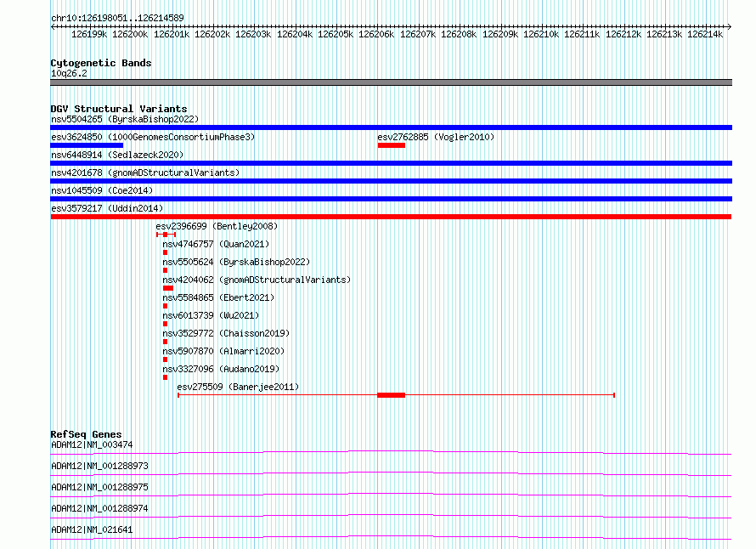Open the ADAM12|NM_001288973 transcript label

tap(99, 466)
